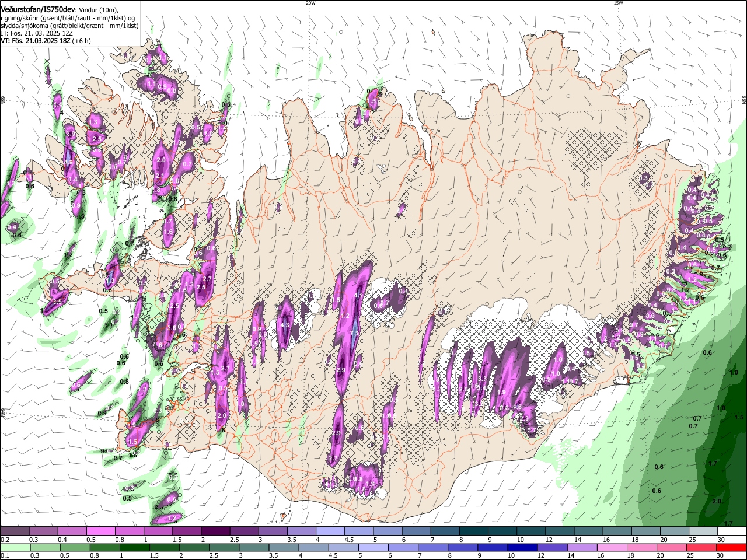Pick the darkest purple top-row swatch at 2

[215, 531]
